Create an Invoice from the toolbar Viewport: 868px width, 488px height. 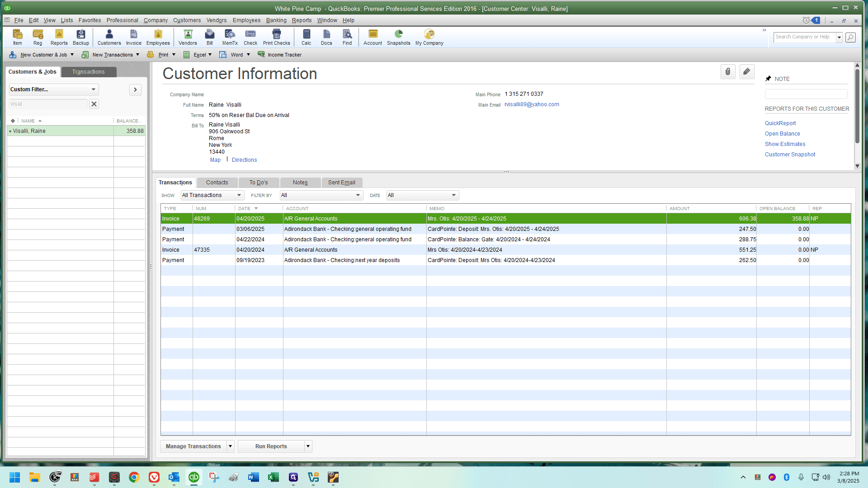pos(134,37)
